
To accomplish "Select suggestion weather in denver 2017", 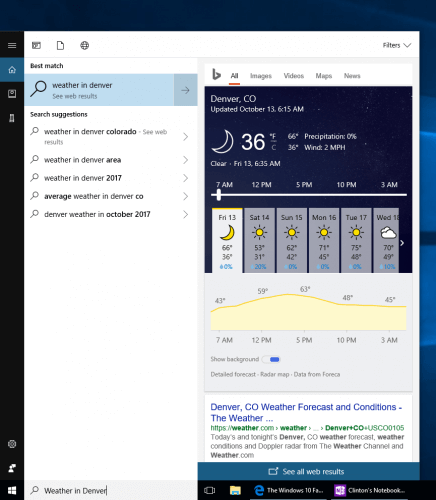I will (x=111, y=178).
